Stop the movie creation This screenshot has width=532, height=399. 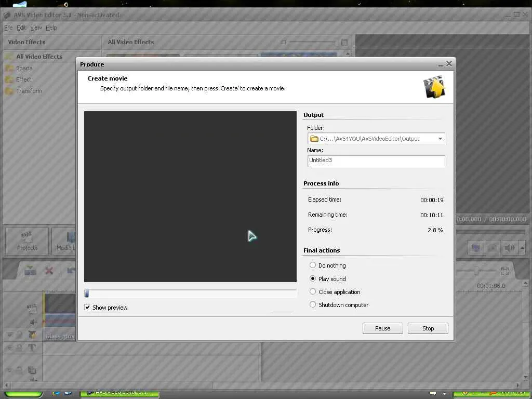pyautogui.click(x=428, y=328)
